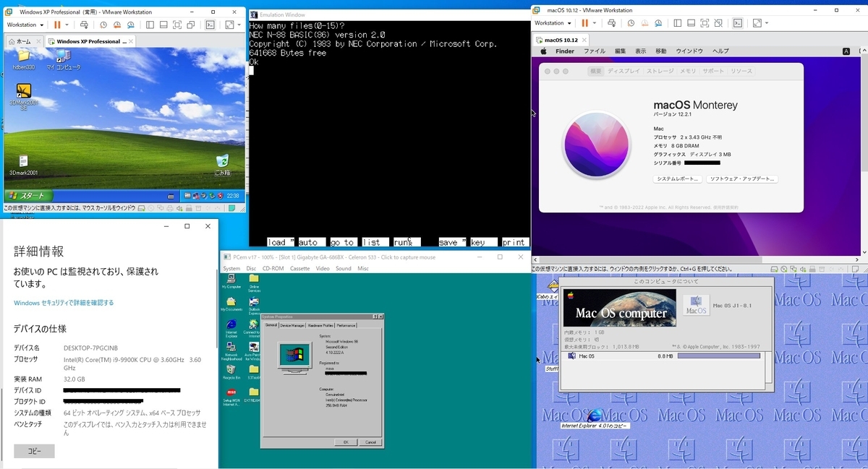
Task: Open the pause button's dropdown arrow
Action: click(595, 22)
